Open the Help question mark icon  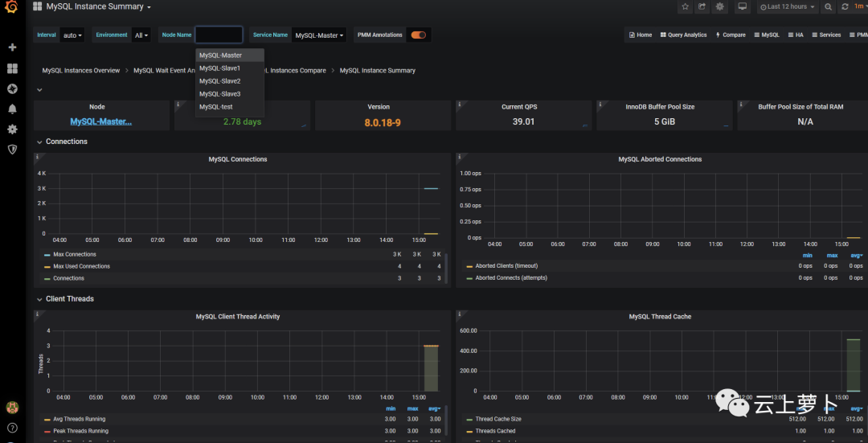point(12,428)
